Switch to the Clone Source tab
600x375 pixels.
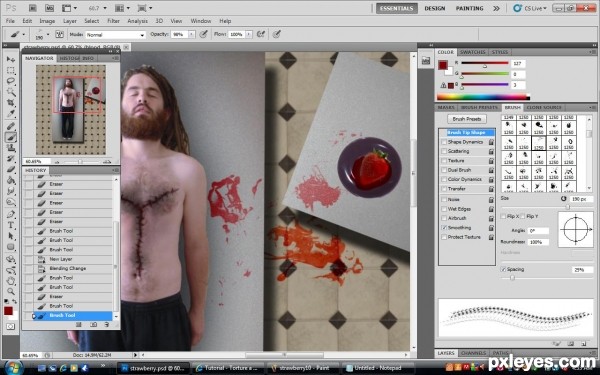[544, 108]
